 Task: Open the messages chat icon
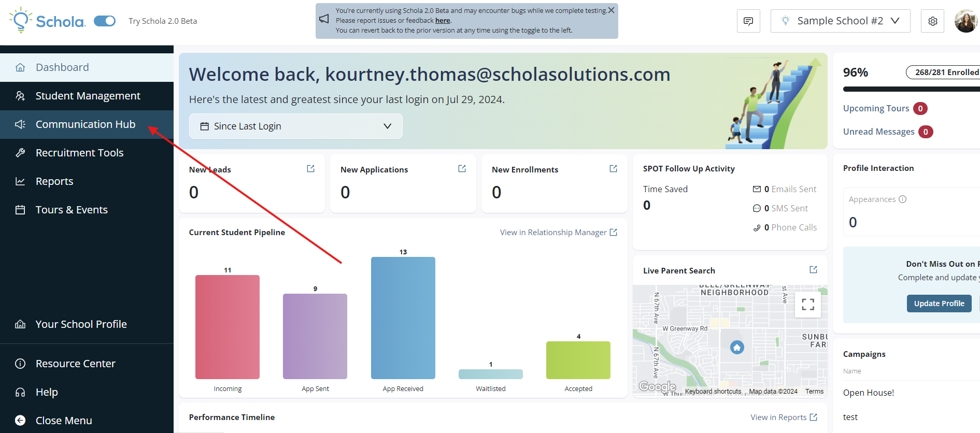click(748, 21)
